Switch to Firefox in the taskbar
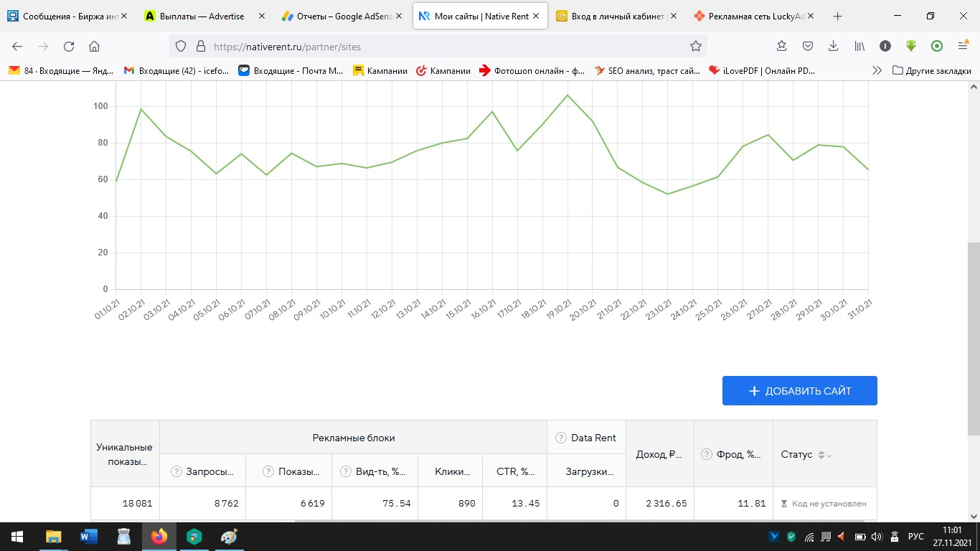The width and height of the screenshot is (980, 551). pyautogui.click(x=159, y=537)
